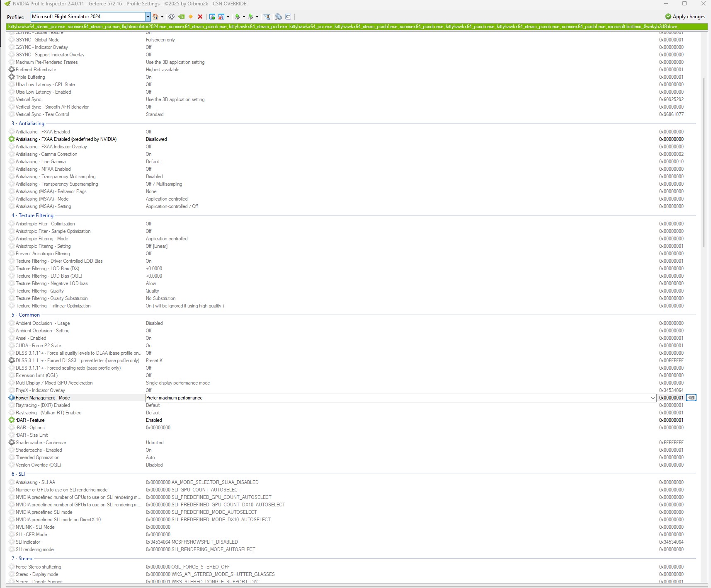This screenshot has height=588, width=711.
Task: Select Threaded Optimization row
Action: tap(352, 457)
